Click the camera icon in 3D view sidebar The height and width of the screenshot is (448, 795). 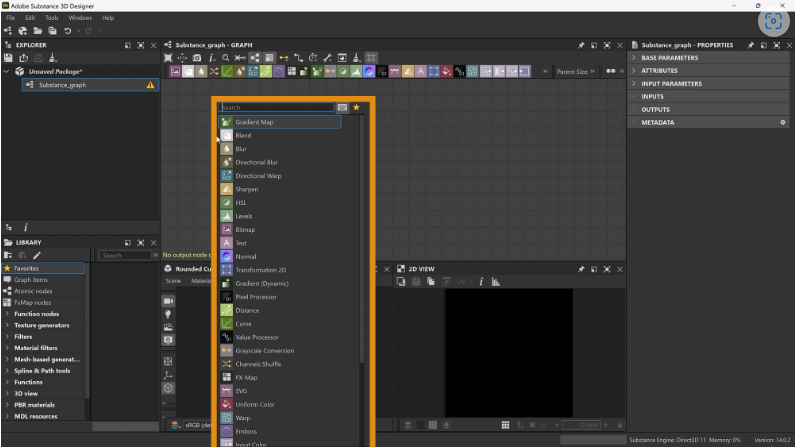point(168,301)
